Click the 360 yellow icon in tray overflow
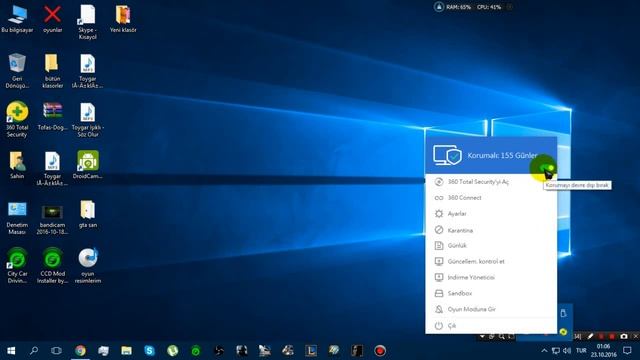This screenshot has width=640, height=360. (563, 332)
